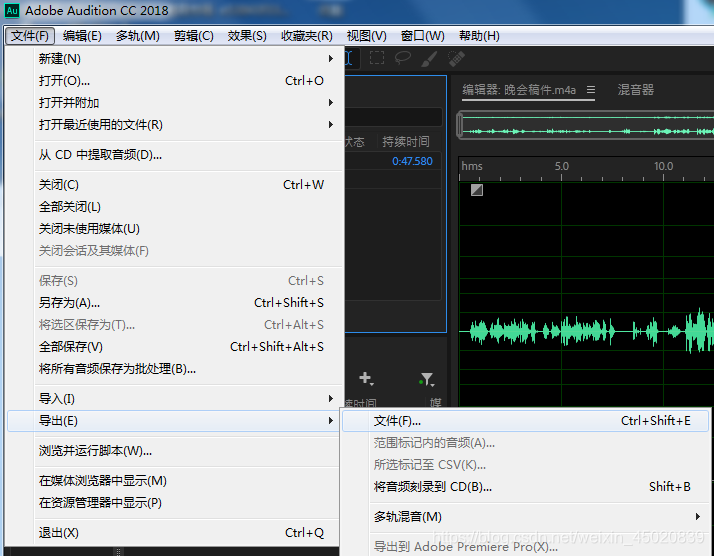Open the 效果(S) menu
Screen dimensions: 714x556
(247, 36)
